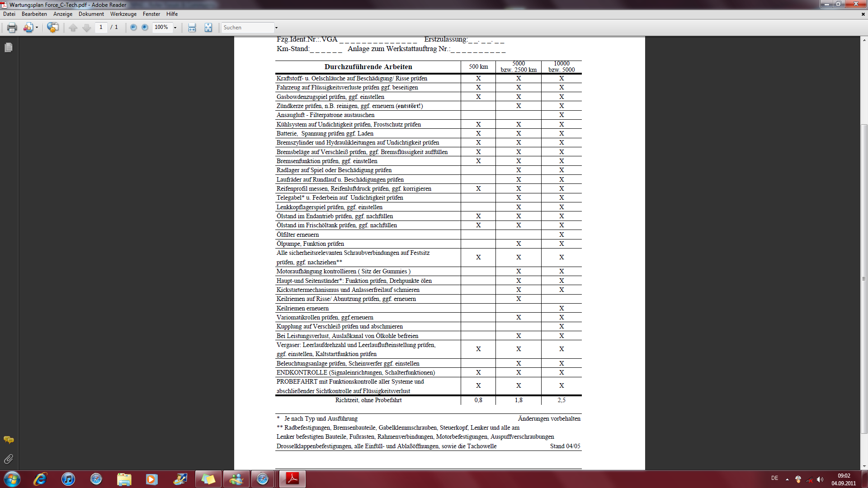Close the document with the menu-bar X

pos(863,14)
